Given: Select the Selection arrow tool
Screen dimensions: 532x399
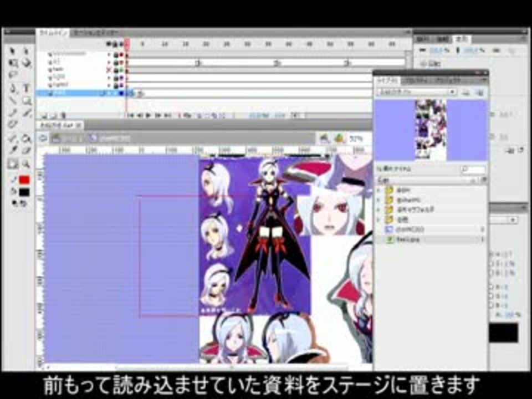Looking at the screenshot, I should tap(13, 51).
